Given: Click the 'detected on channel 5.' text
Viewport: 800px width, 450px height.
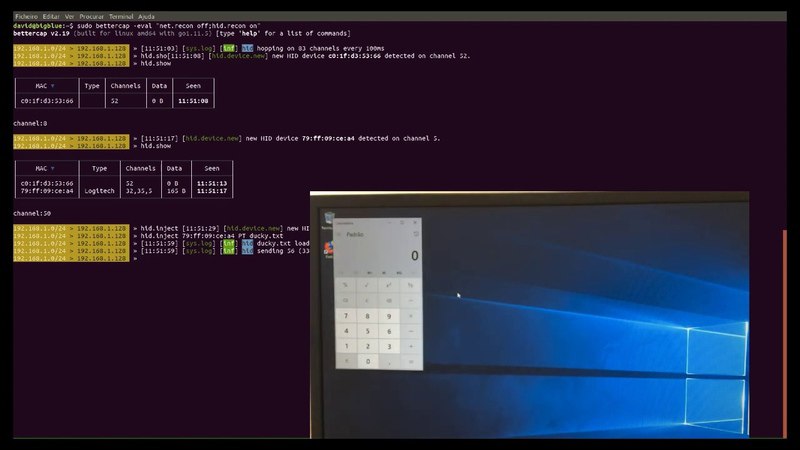Looking at the screenshot, I should [398, 138].
